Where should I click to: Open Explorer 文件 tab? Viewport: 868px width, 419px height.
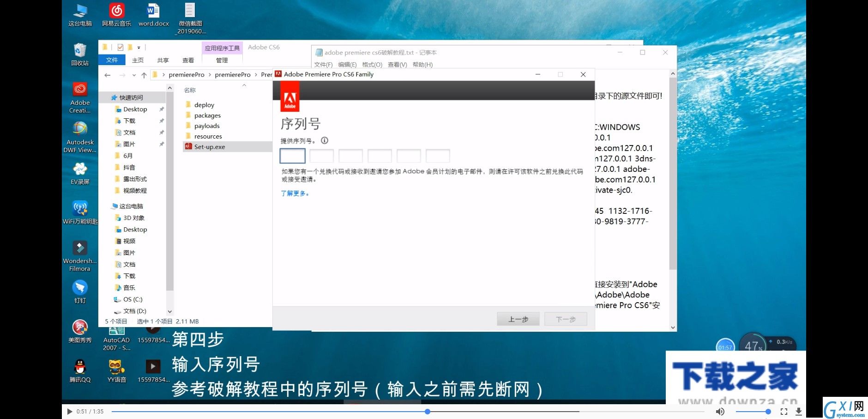112,60
